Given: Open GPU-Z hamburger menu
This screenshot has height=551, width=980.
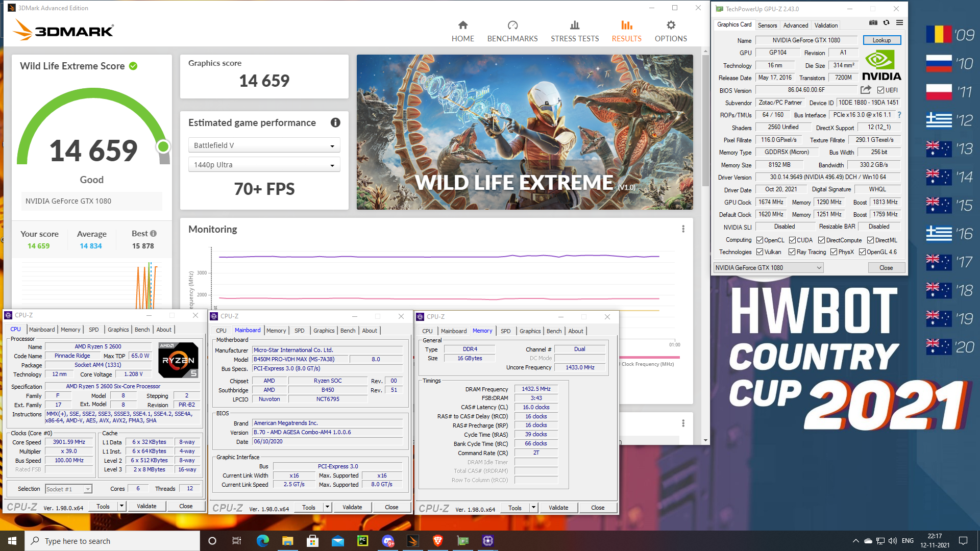Looking at the screenshot, I should click(899, 23).
